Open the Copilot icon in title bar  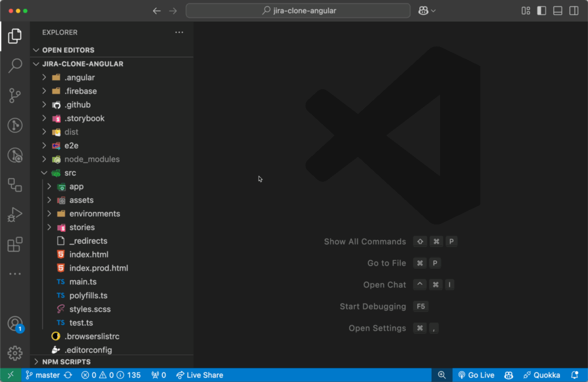pyautogui.click(x=424, y=11)
